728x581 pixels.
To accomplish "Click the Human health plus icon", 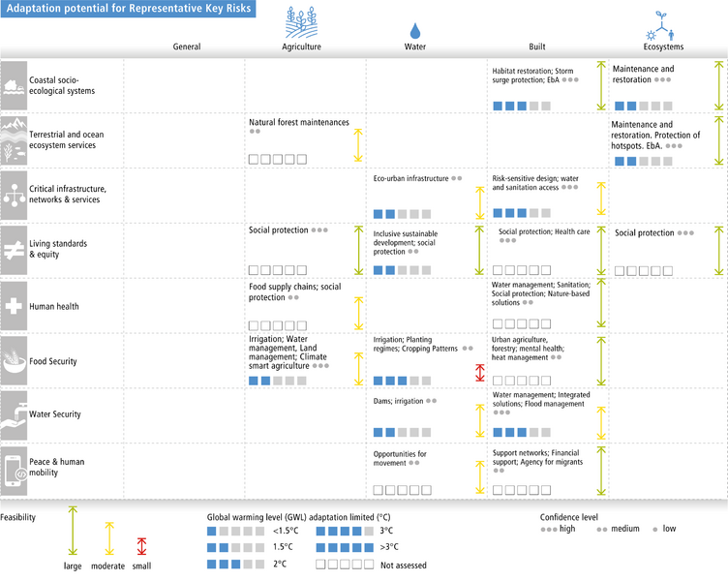I will [14, 306].
